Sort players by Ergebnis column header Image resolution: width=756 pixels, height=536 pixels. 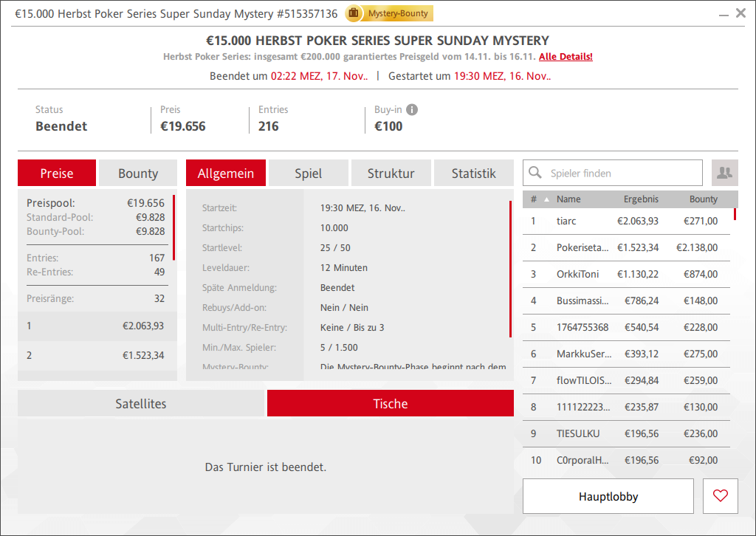point(640,199)
